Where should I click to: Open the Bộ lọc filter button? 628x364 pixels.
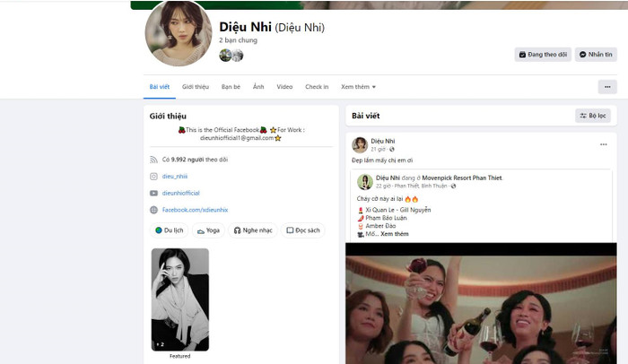tap(593, 116)
